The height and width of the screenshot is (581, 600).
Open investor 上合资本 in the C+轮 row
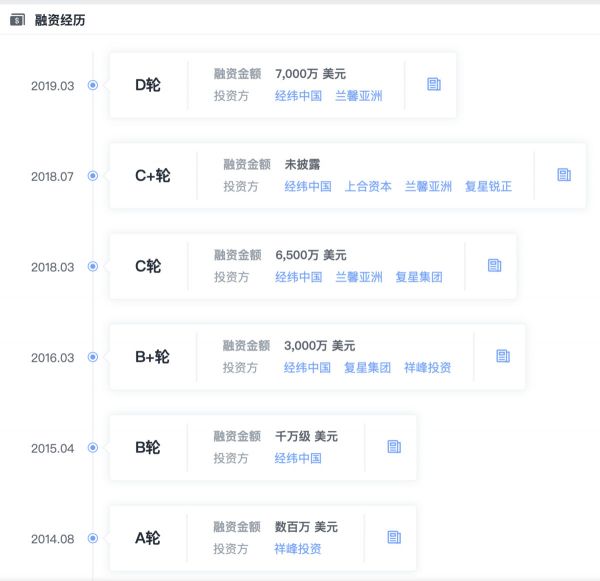click(368, 186)
